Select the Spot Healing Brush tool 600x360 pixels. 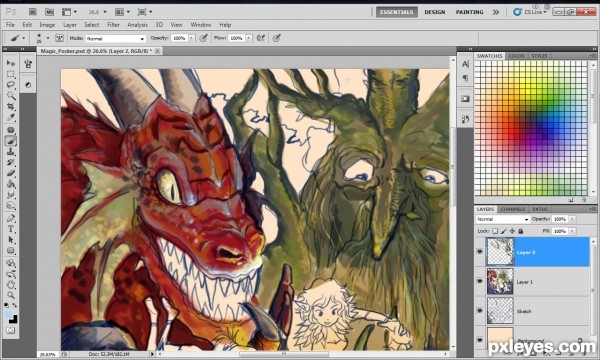11,130
